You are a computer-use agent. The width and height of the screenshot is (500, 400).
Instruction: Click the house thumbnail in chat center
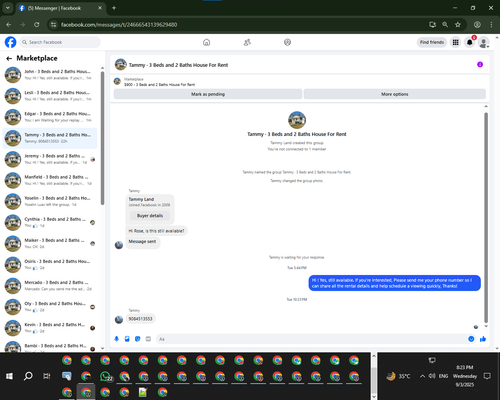[x=297, y=120]
